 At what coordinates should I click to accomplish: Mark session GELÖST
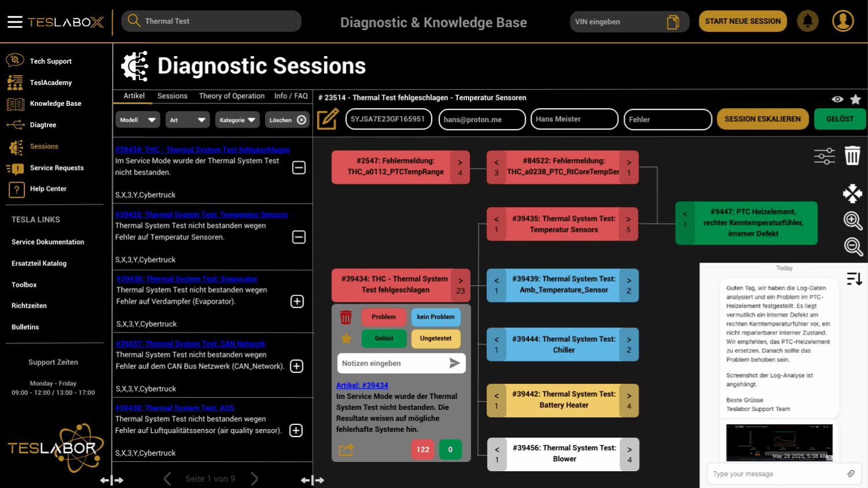tap(840, 119)
